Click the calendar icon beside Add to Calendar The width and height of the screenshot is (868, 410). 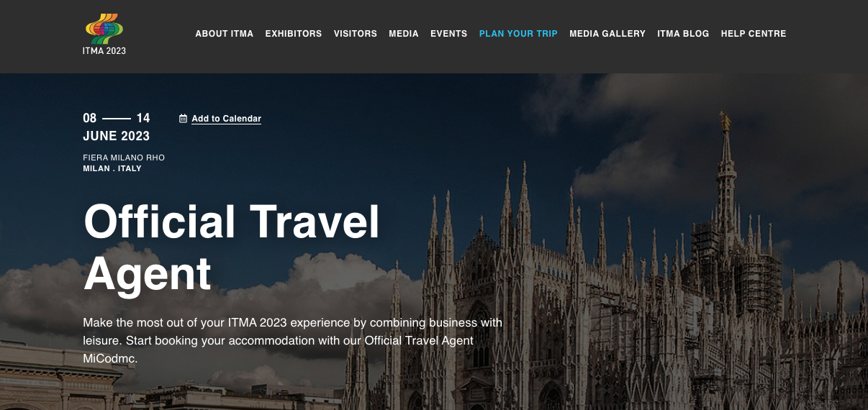pyautogui.click(x=183, y=119)
